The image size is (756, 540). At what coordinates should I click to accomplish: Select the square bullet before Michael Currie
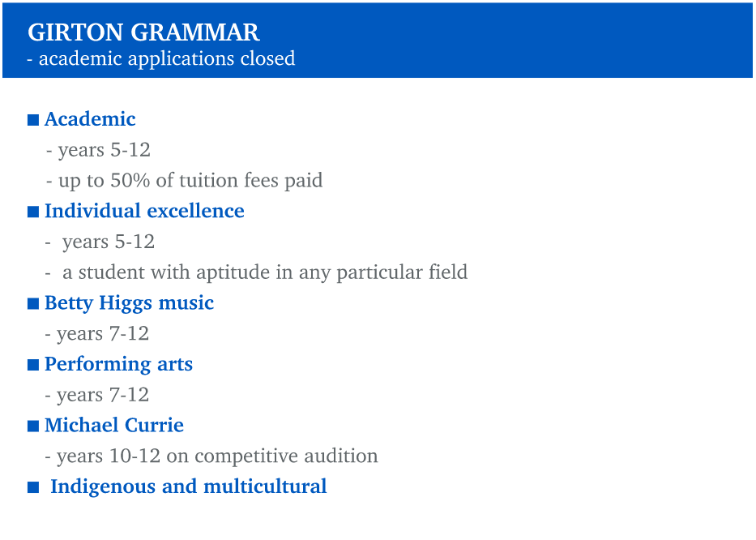32,426
